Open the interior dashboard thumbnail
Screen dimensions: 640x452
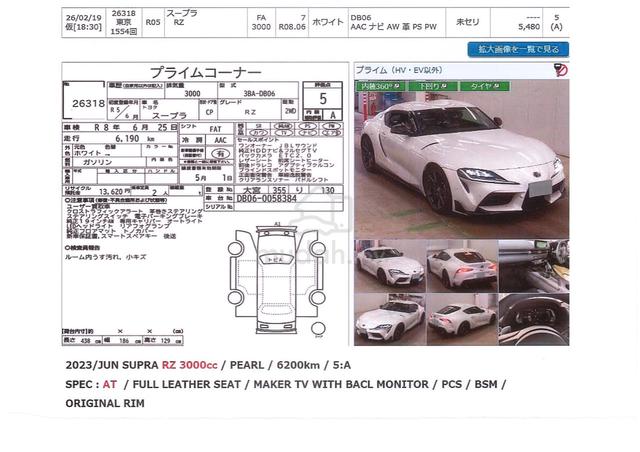coord(534,266)
